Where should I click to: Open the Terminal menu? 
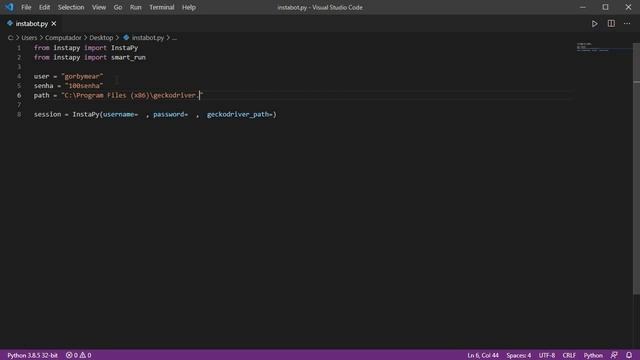tap(161, 7)
